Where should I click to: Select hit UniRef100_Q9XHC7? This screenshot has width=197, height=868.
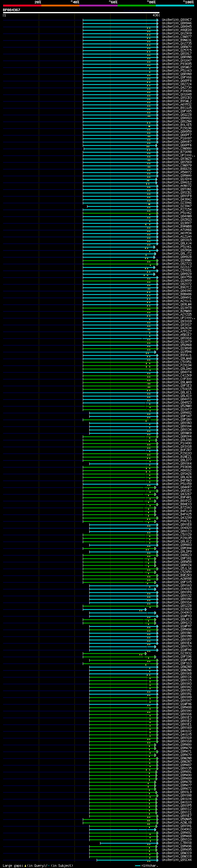177,20
